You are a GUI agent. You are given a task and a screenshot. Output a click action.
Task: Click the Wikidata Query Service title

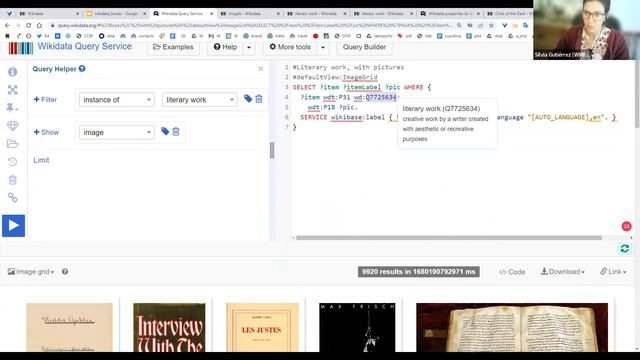[x=85, y=47]
